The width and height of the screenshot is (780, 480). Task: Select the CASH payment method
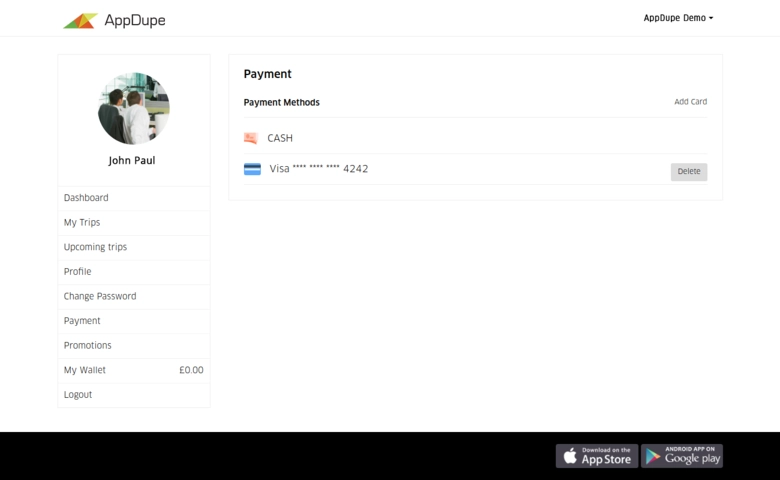click(x=280, y=138)
